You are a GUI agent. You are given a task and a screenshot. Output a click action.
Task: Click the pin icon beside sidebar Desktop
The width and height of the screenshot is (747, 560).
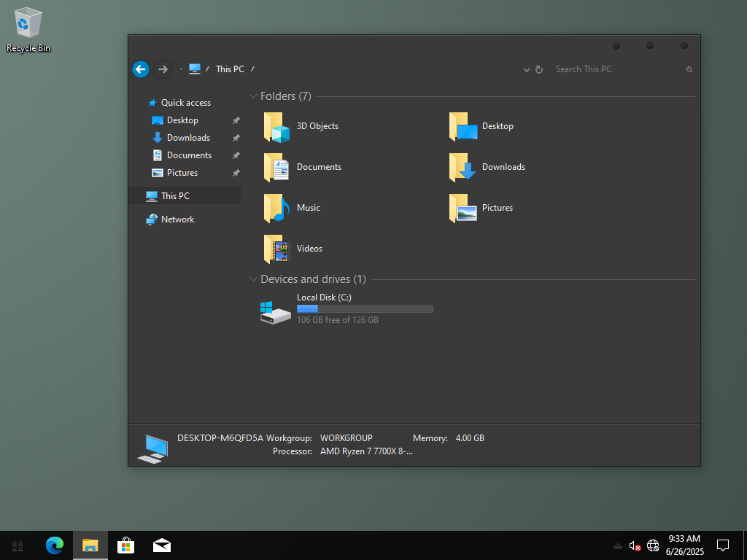tap(236, 120)
